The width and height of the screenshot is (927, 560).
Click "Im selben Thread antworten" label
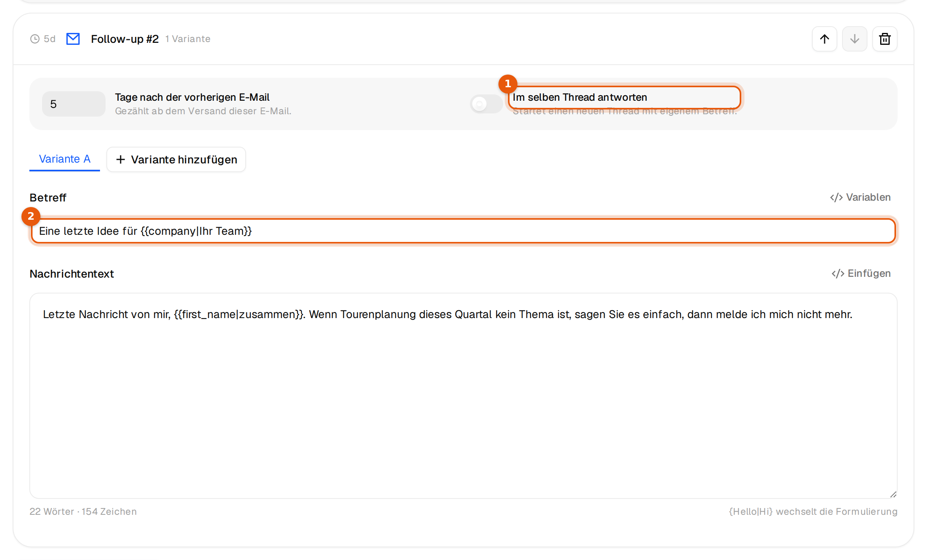[x=580, y=97]
